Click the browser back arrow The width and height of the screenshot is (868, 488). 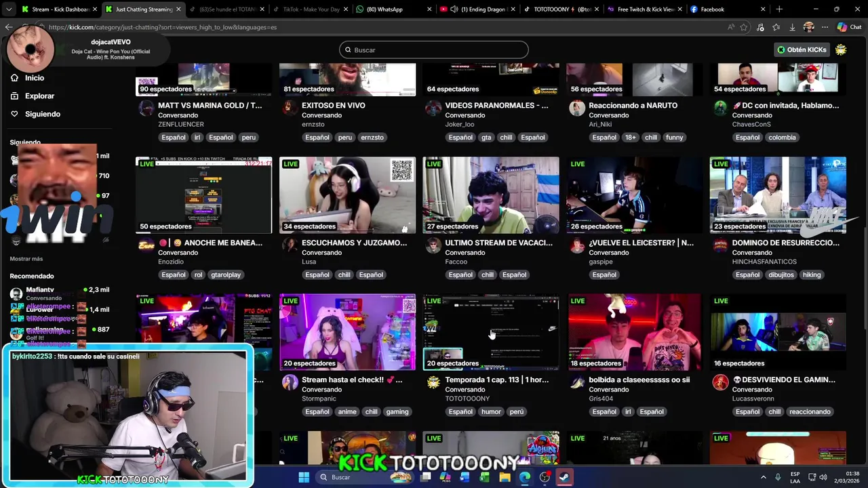click(x=8, y=27)
